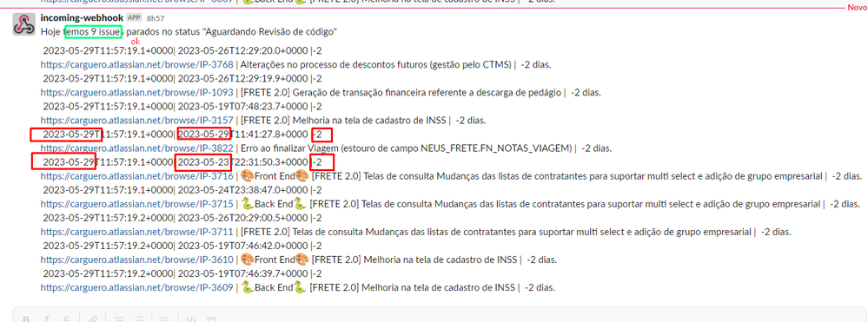Open the IP-1093 Jira issue link

[136, 92]
